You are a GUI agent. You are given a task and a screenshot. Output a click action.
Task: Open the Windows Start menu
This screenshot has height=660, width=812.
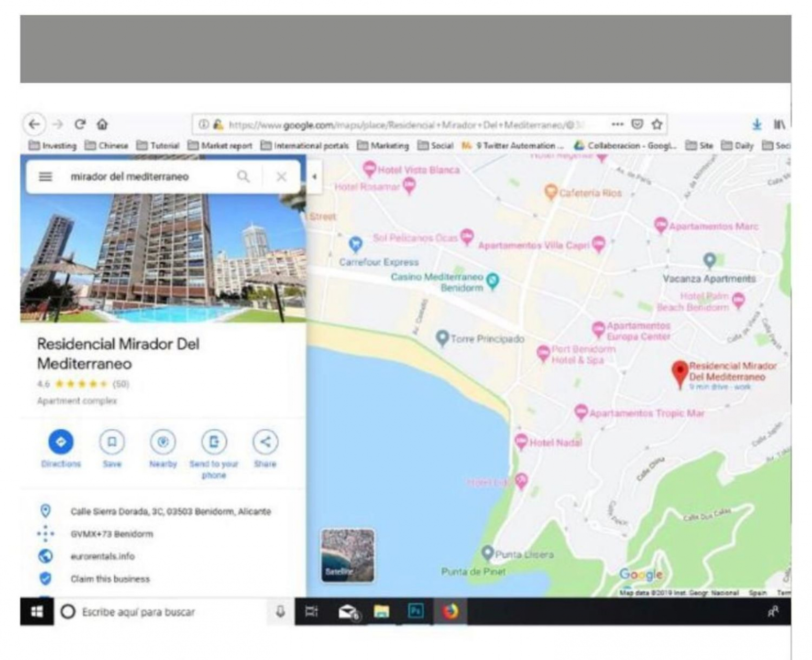[x=37, y=611]
